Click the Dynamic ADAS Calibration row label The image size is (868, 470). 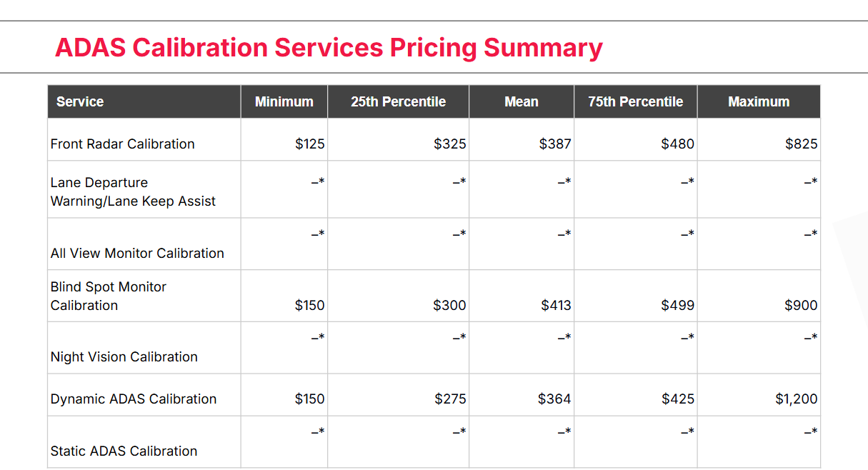click(133, 399)
